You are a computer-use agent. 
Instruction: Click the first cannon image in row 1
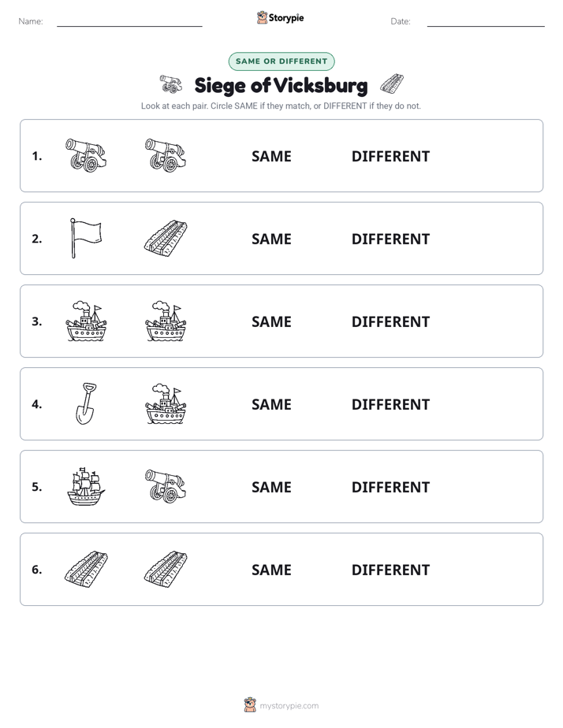(86, 155)
